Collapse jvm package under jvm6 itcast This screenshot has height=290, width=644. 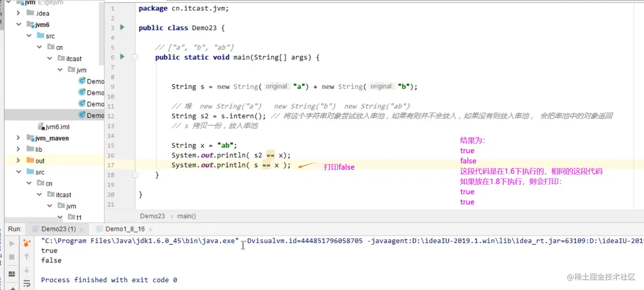pos(60,70)
